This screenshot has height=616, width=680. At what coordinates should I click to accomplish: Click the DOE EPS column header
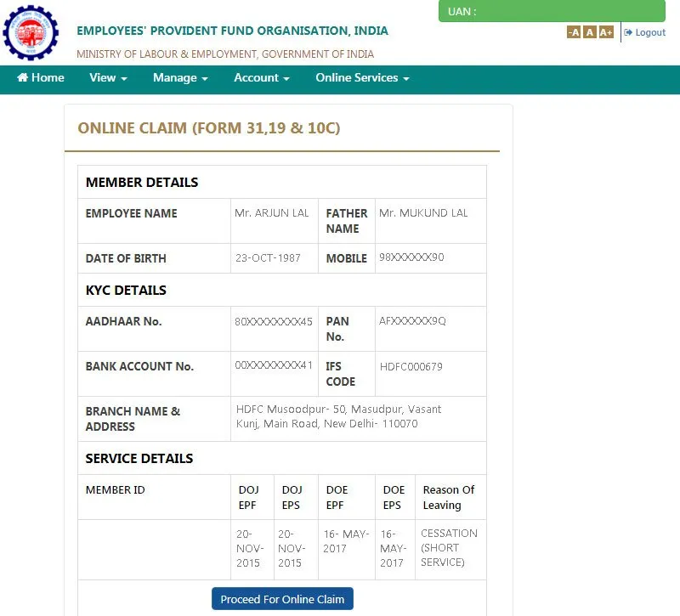pos(394,497)
